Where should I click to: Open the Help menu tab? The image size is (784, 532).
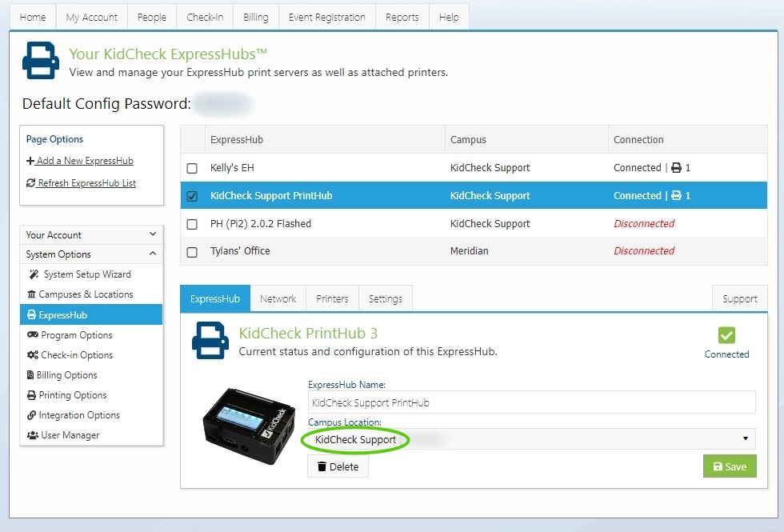[x=449, y=17]
